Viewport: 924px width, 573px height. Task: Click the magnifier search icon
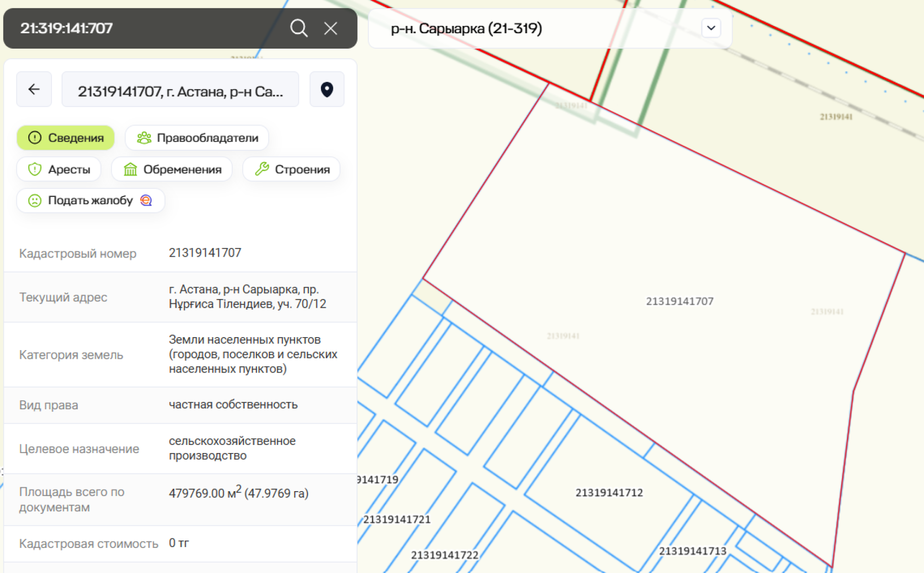(298, 28)
